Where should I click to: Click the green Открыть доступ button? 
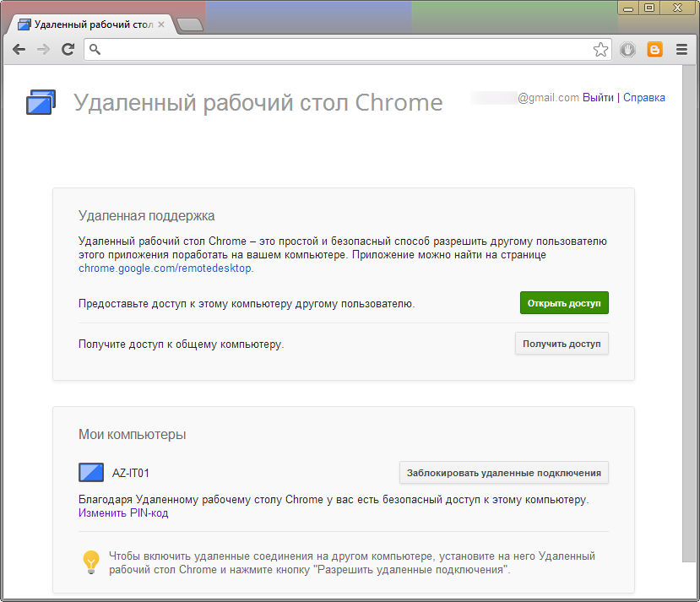pos(564,303)
